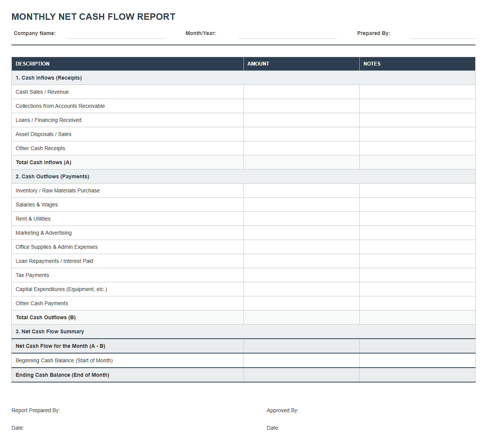The image size is (487, 448).
Task: Click Amount cell for Office Supplies & Admin Expenses
Action: pyautogui.click(x=301, y=247)
